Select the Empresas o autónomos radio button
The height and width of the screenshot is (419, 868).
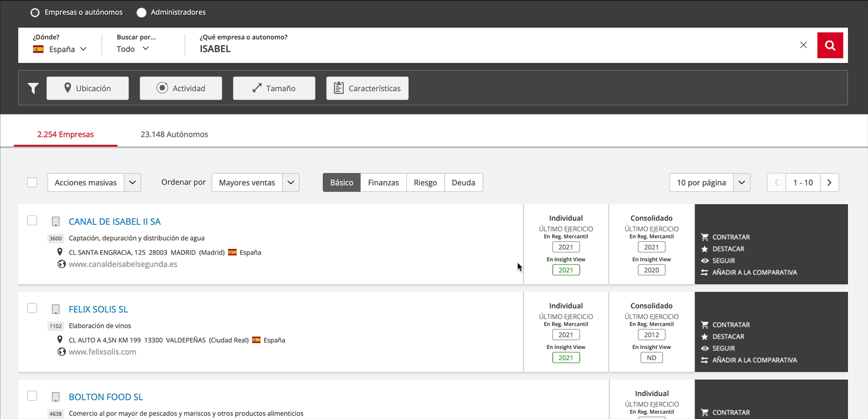35,12
